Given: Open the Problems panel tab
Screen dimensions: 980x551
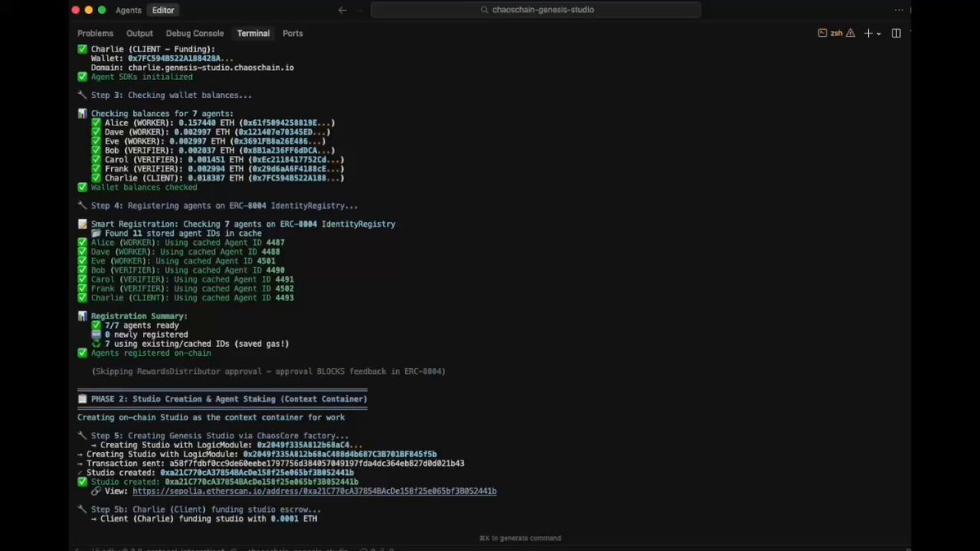Looking at the screenshot, I should [96, 33].
